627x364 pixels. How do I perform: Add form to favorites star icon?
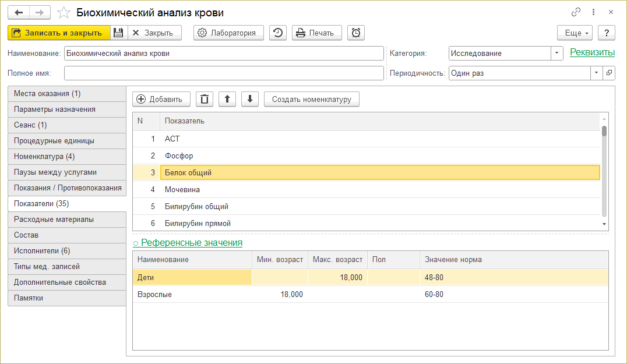pyautogui.click(x=65, y=12)
